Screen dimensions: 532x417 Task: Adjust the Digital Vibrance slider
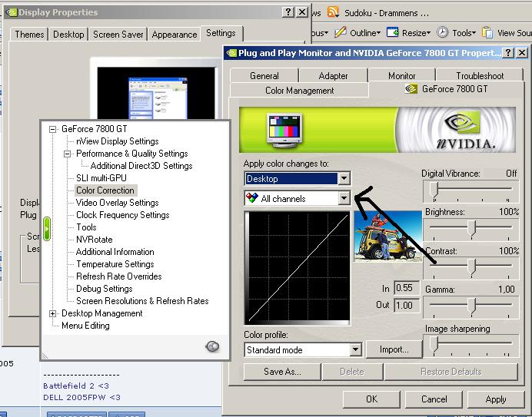(x=434, y=191)
